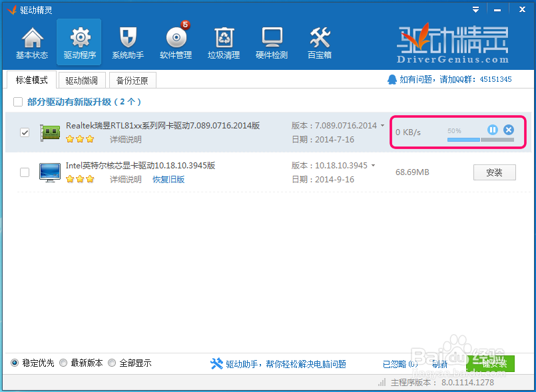
Task: Click the 驱动助手 wrench icon
Action: tap(216, 363)
